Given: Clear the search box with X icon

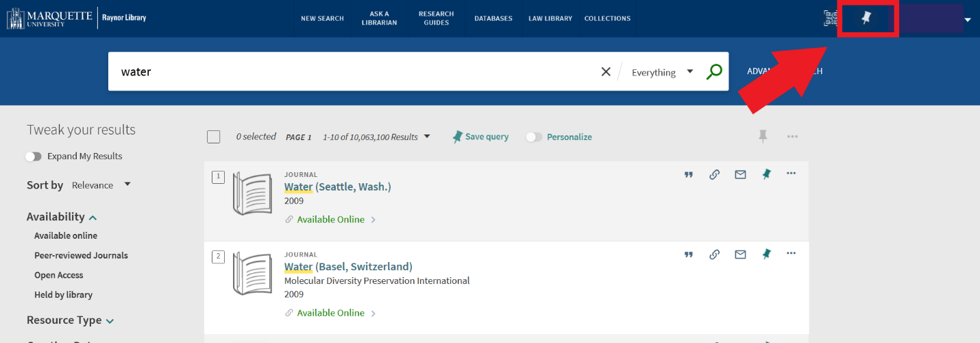Looking at the screenshot, I should [606, 71].
